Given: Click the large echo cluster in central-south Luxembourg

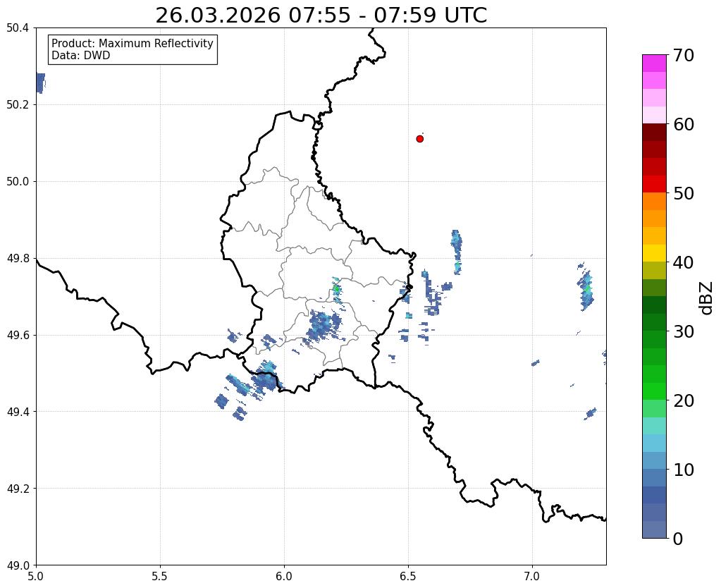Looking at the screenshot, I should (323, 326).
